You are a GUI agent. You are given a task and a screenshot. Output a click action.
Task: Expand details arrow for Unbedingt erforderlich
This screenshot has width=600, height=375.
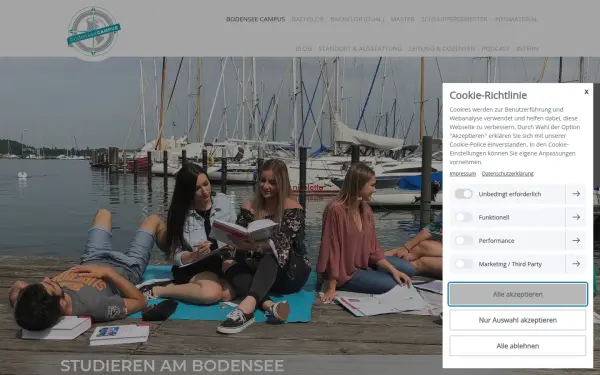[576, 194]
